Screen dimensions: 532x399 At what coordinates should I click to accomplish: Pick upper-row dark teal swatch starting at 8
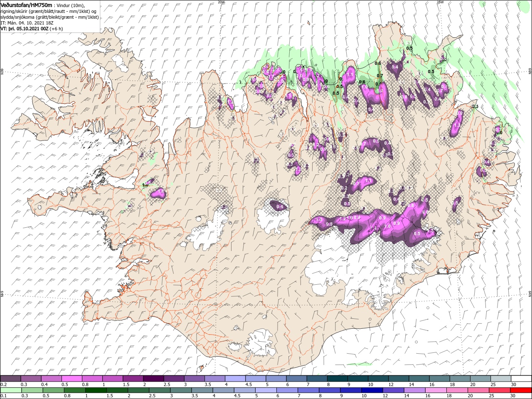point(337,379)
